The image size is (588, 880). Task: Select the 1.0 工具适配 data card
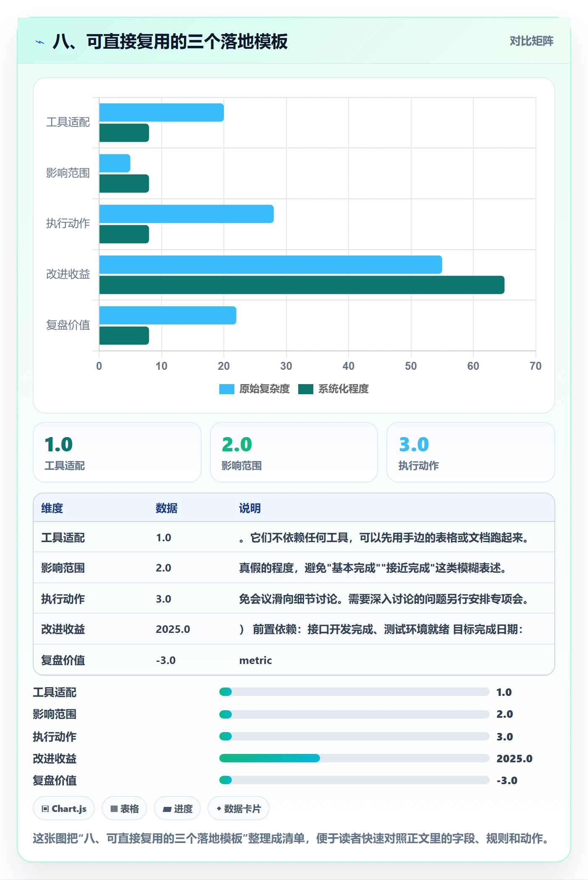[x=117, y=452]
